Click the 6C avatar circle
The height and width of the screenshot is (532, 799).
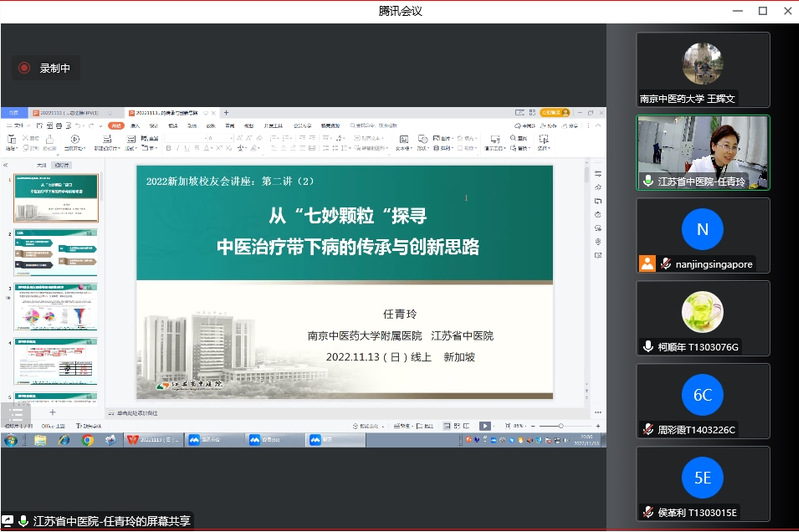click(702, 394)
